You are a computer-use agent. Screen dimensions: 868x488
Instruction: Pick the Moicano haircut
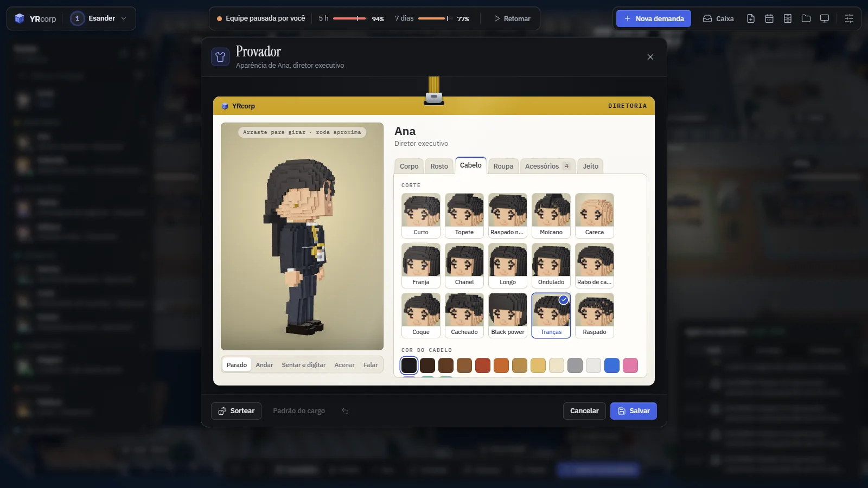click(x=551, y=216)
